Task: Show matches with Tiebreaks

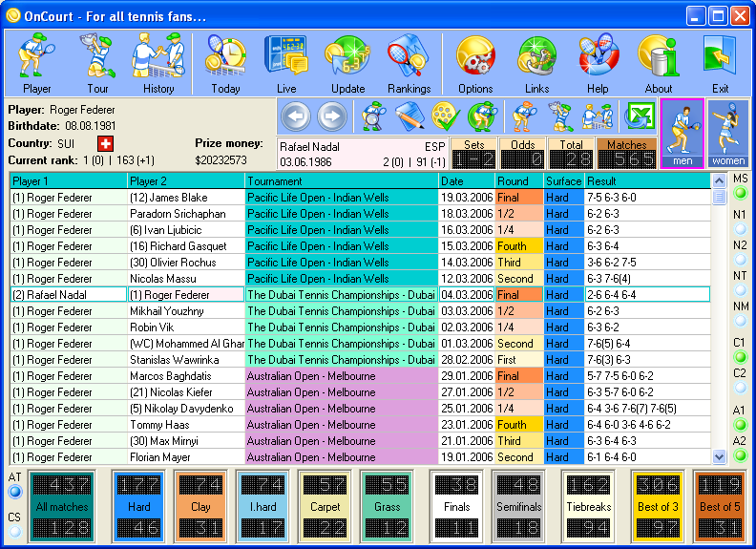Action: click(589, 507)
